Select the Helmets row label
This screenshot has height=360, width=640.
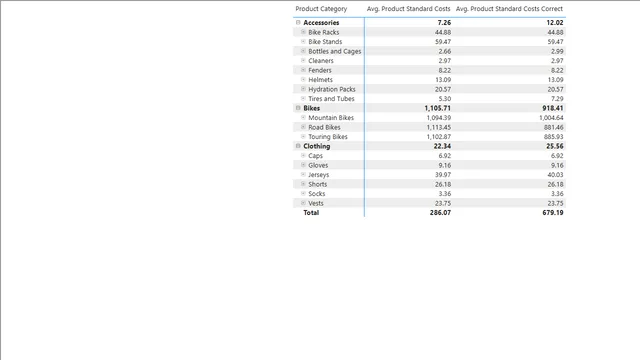click(x=320, y=80)
